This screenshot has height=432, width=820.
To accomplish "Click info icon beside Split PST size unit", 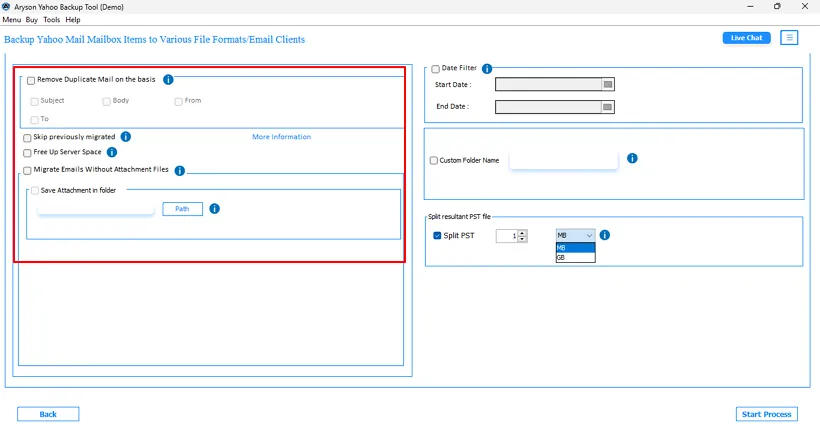I will (605, 235).
